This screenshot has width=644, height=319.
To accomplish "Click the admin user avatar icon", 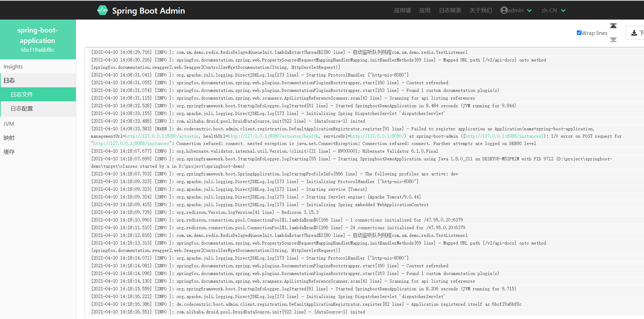I will click(x=504, y=10).
